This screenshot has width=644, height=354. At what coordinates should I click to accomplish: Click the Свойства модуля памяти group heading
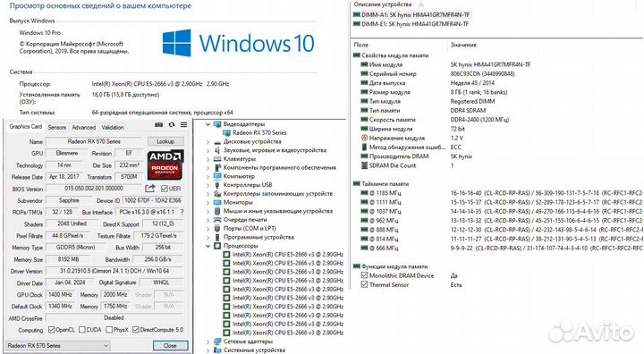pyautogui.click(x=394, y=55)
